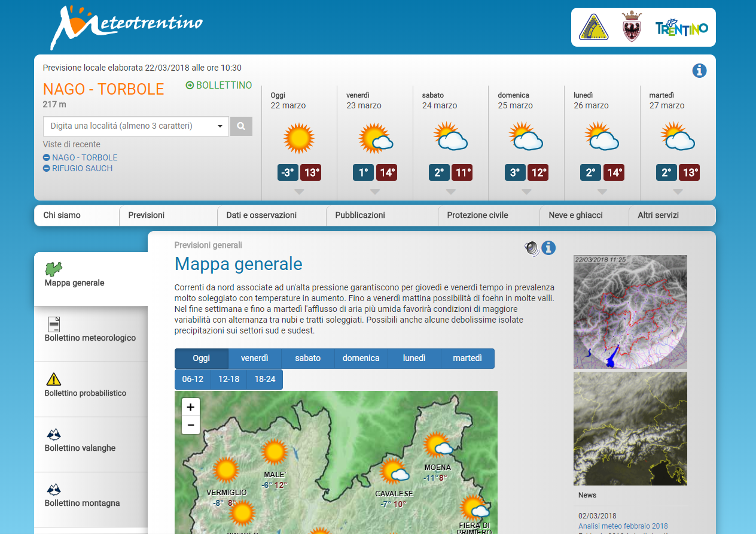The width and height of the screenshot is (756, 534).
Task: Click weather icon for martedì 27 marzo
Action: click(x=678, y=136)
